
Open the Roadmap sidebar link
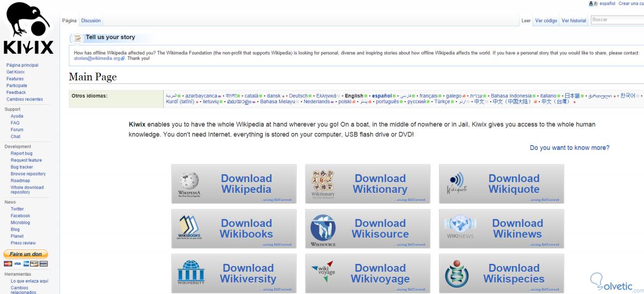coord(20,181)
